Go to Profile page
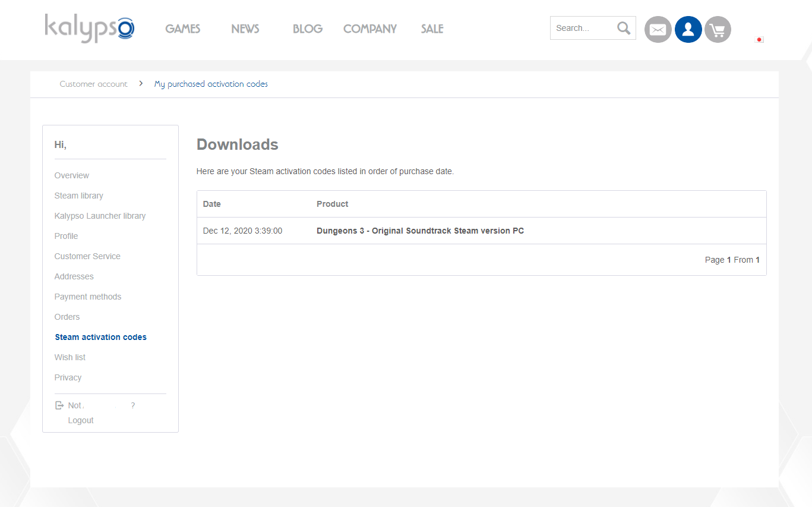The image size is (812, 507). click(x=67, y=236)
